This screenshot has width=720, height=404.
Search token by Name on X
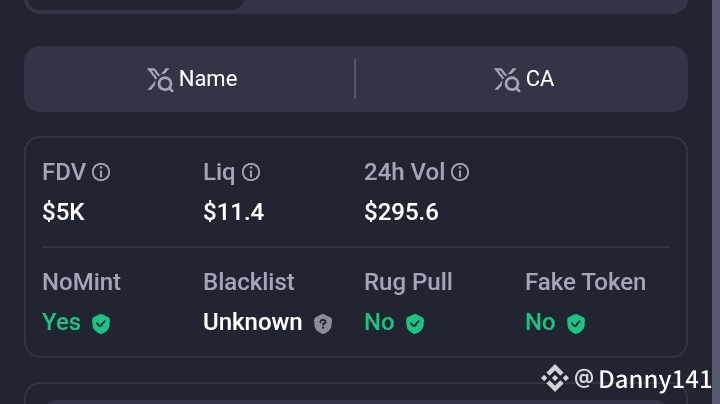(x=190, y=79)
